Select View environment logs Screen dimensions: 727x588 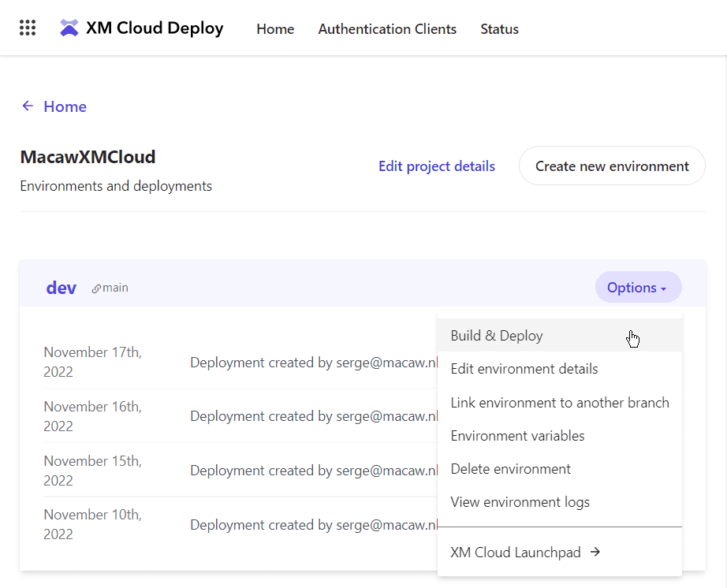[520, 502]
